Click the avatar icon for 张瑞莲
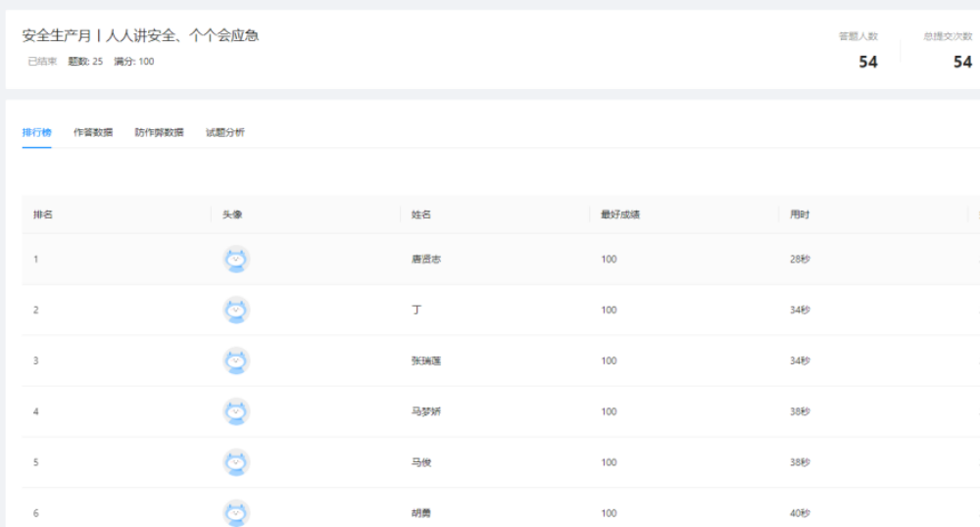 pos(235,361)
